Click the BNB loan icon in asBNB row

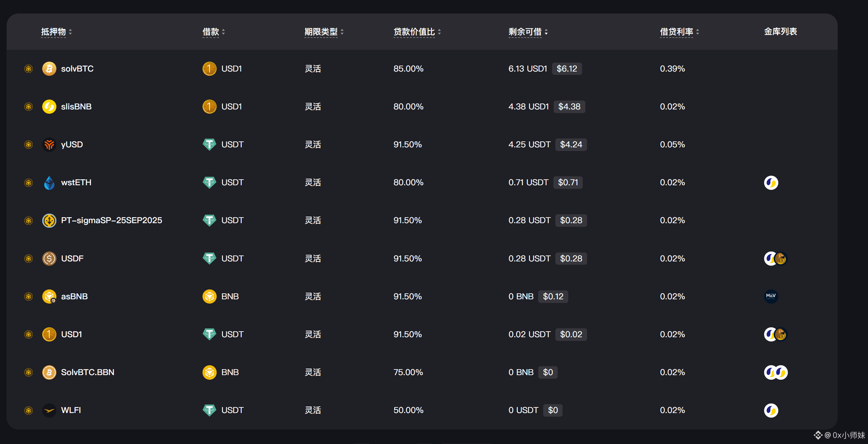(x=209, y=296)
